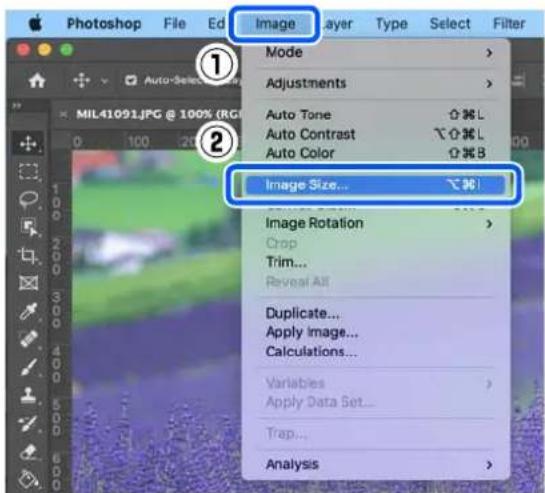Click the red close window button
545x493 pixels.
pos(23,50)
